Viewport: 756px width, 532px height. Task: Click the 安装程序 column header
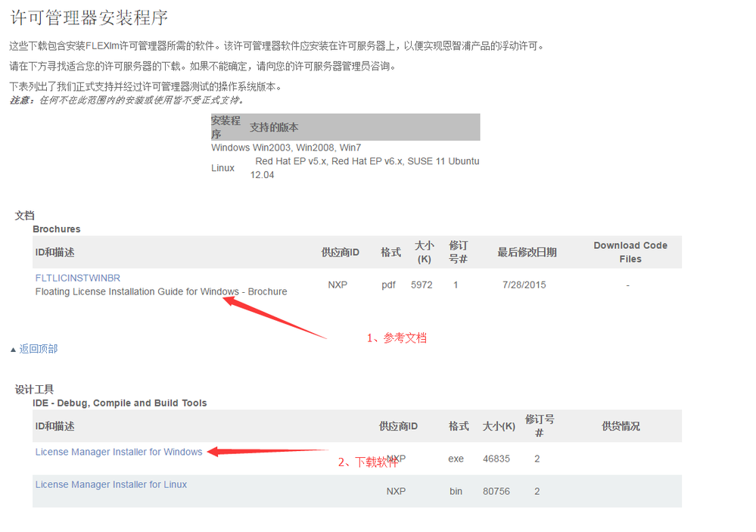click(x=226, y=127)
